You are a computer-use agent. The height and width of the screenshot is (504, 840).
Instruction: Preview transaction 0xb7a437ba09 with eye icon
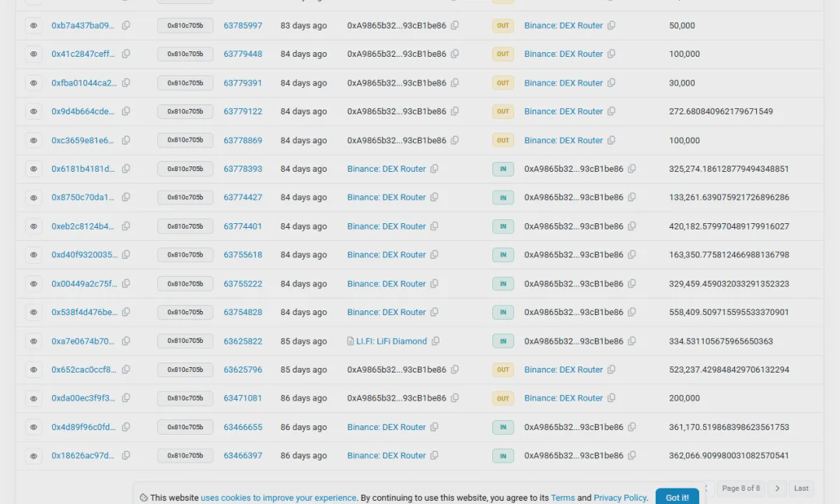click(33, 26)
